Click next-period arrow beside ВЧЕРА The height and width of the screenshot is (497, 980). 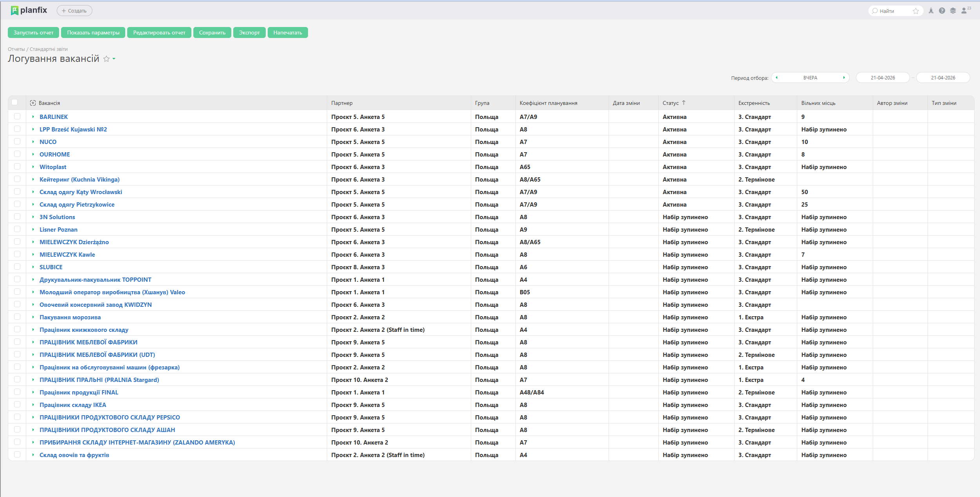(x=844, y=77)
